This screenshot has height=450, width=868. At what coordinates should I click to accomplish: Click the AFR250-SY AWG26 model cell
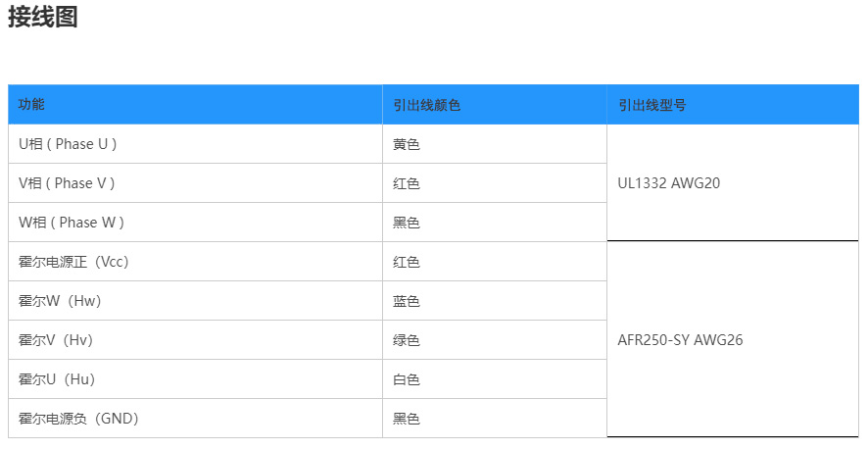(680, 340)
